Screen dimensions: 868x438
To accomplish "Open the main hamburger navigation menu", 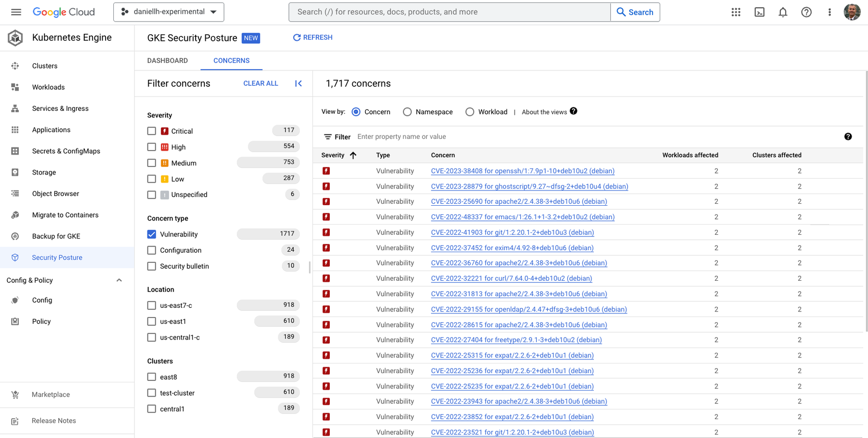I will pos(16,12).
